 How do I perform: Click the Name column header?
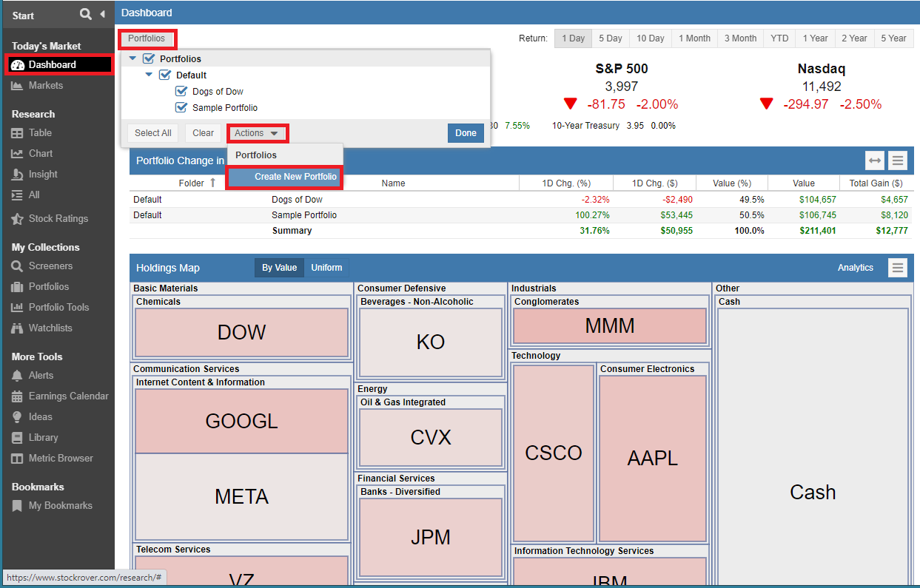[394, 183]
